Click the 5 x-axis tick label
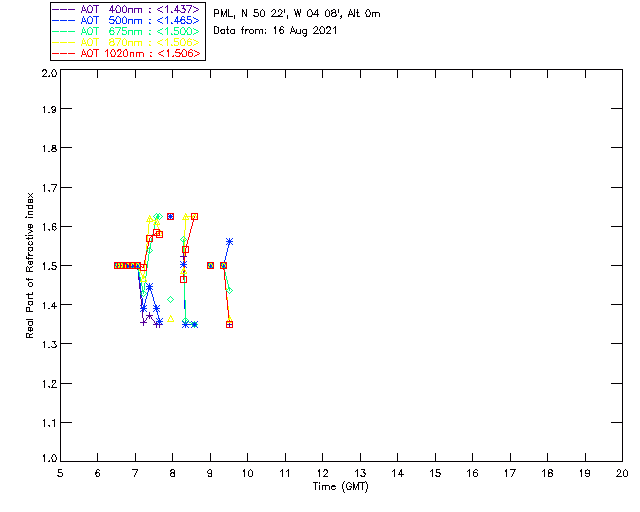This screenshot has height=512, width=640. 60,473
